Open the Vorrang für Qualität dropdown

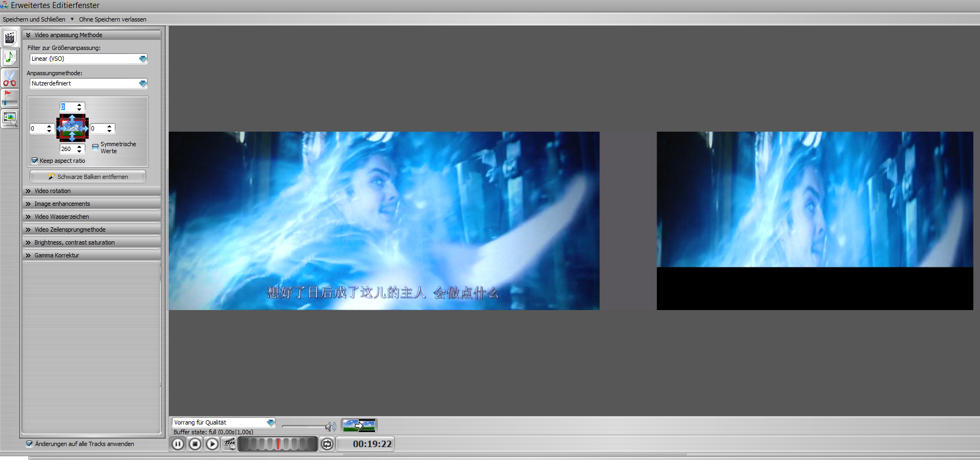pyautogui.click(x=270, y=422)
